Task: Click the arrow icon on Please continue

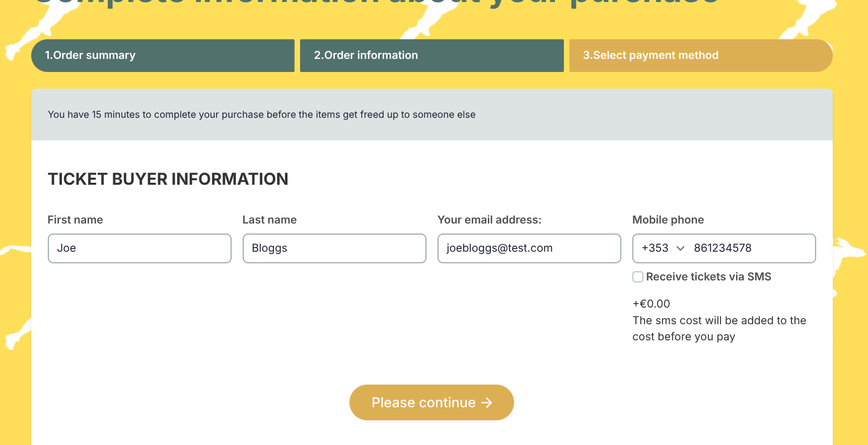Action: click(486, 403)
